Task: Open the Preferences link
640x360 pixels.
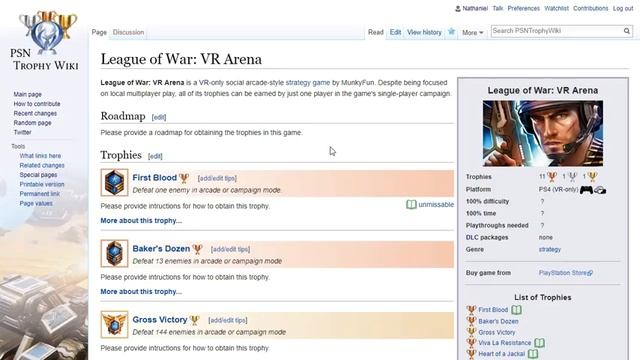Action: tap(523, 9)
